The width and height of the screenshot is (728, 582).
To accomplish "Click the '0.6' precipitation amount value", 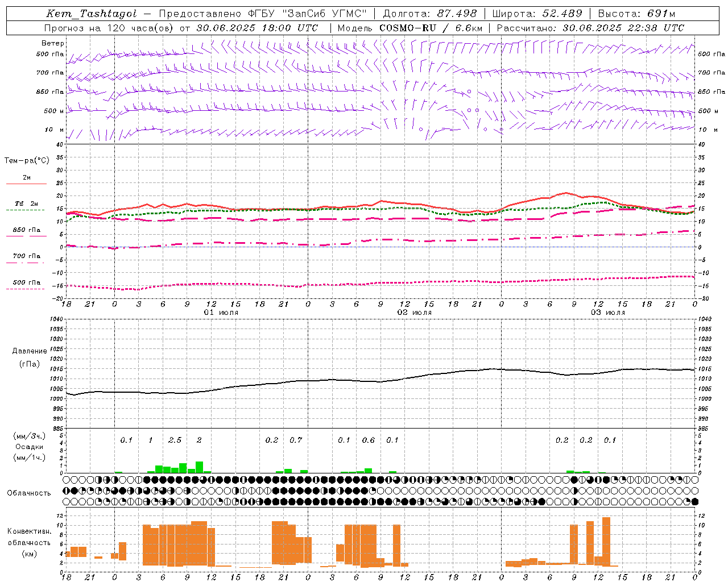I will tap(369, 440).
